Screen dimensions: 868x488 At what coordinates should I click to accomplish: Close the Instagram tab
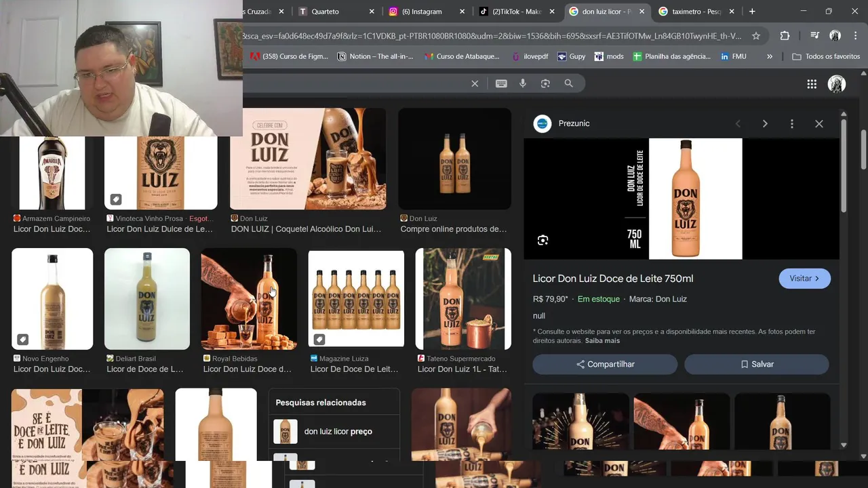(462, 12)
